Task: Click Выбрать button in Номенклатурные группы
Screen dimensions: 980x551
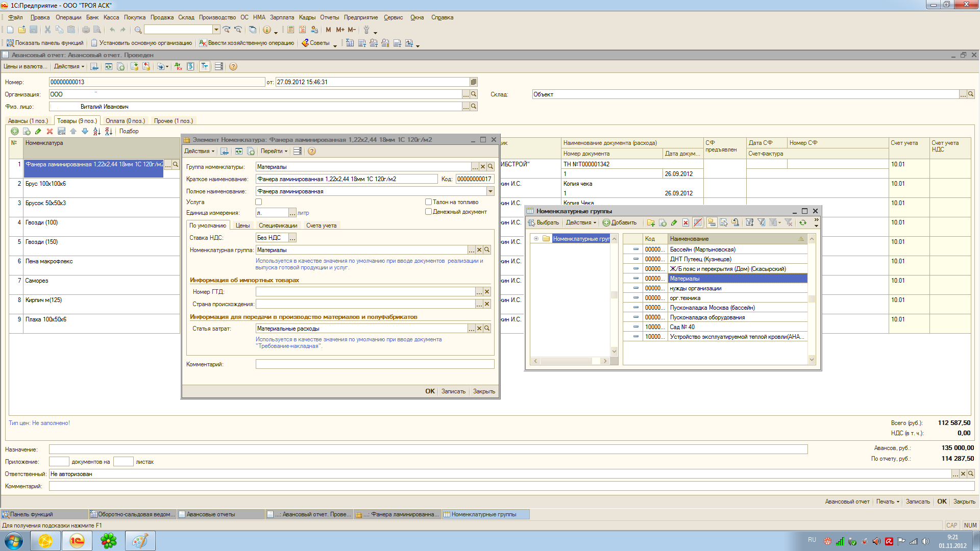Action: 544,222
